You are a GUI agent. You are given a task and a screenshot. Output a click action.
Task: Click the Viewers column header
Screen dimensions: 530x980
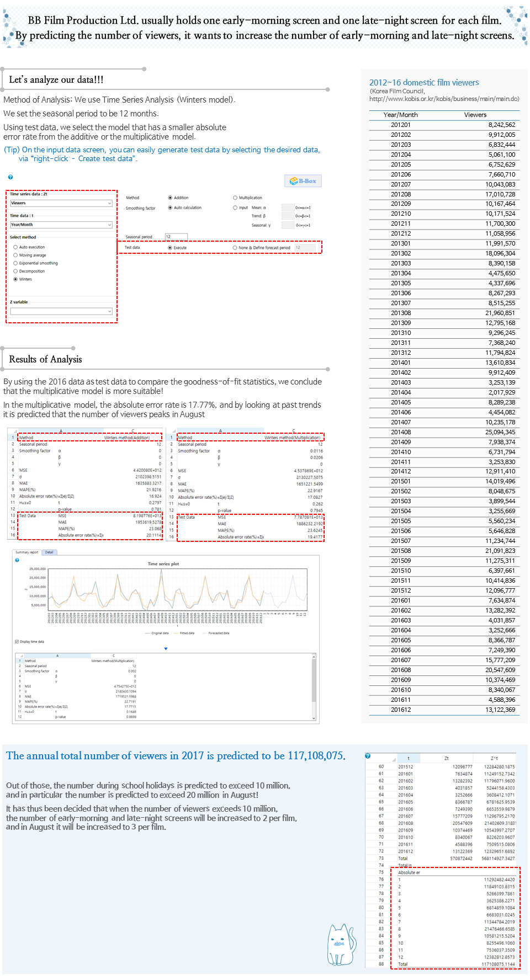[x=475, y=115]
